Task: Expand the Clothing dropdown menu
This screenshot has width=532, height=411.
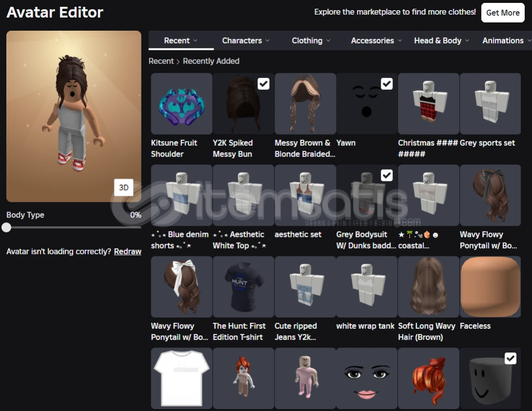Action: [x=311, y=40]
